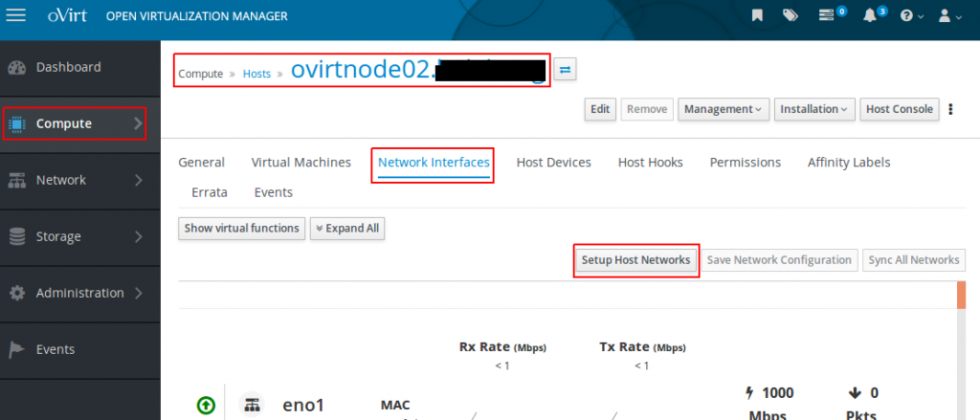Open the host Events tab
Screen dimensions: 980x420
(274, 192)
